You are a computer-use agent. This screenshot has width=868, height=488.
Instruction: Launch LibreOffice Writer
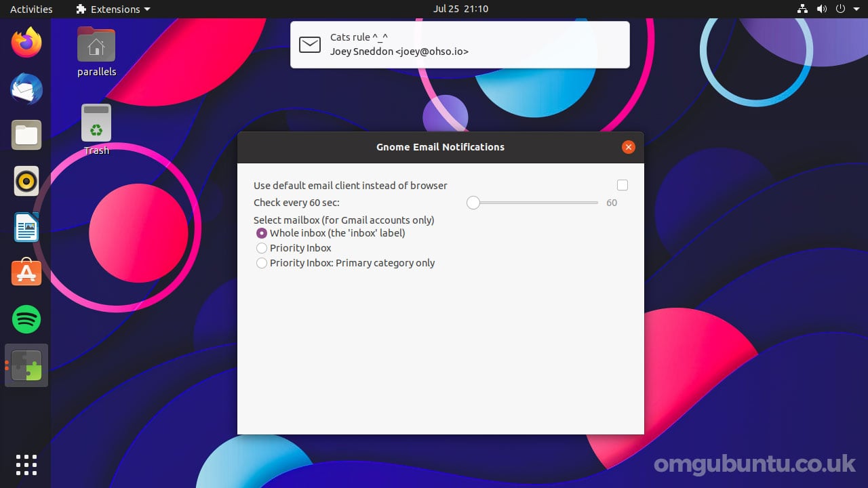coord(26,227)
